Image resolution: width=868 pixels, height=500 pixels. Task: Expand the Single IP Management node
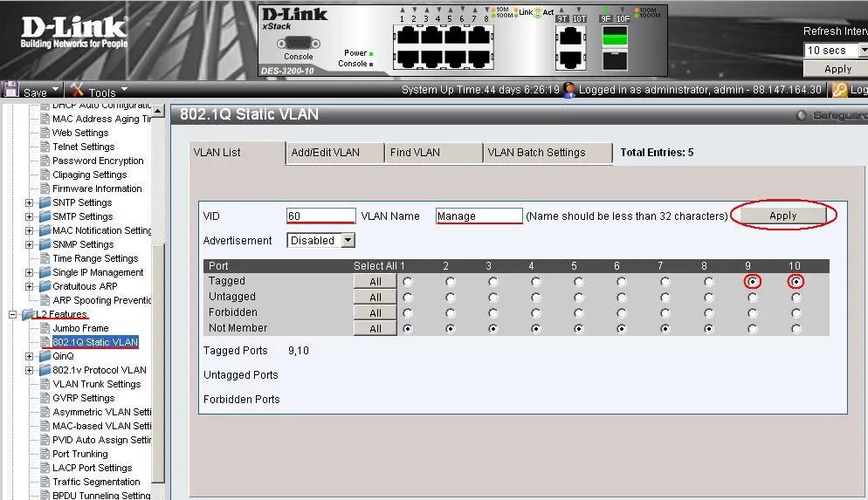click(x=30, y=272)
